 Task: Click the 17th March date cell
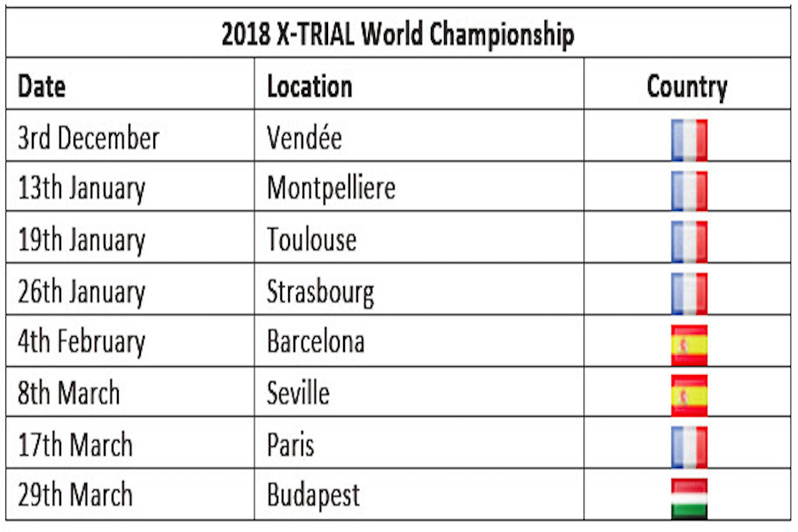pyautogui.click(x=129, y=443)
